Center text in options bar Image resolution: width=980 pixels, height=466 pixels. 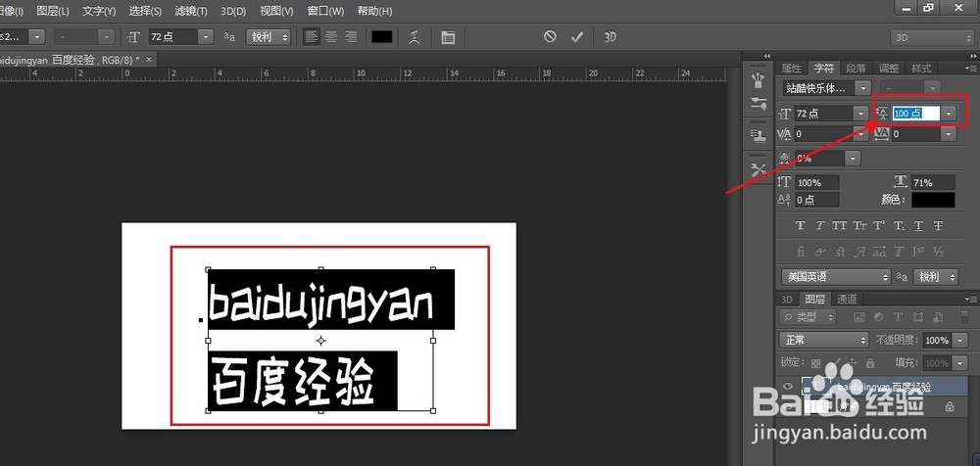point(330,37)
